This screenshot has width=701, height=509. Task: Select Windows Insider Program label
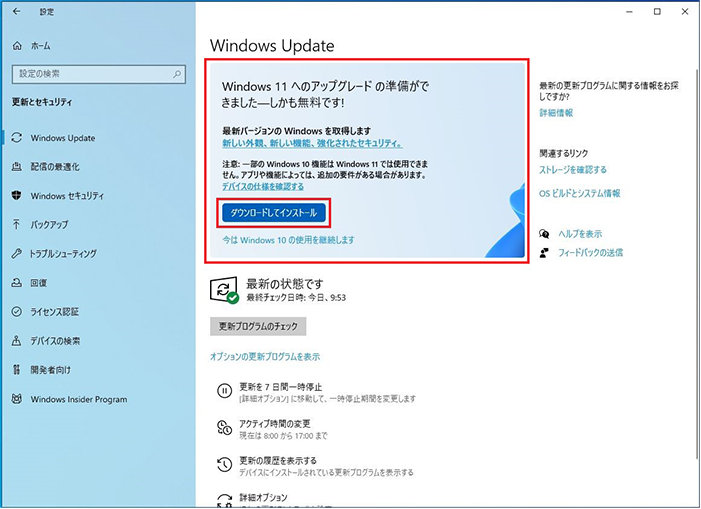click(79, 399)
